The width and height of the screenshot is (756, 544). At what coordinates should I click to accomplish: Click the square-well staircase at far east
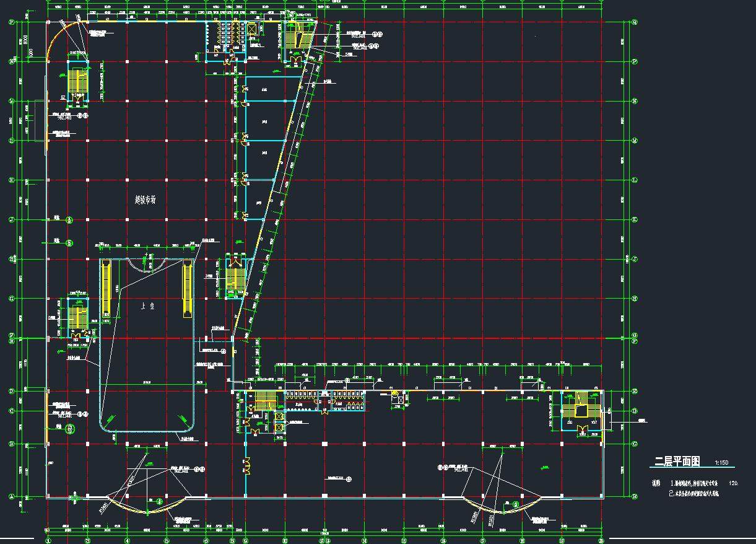580,409
